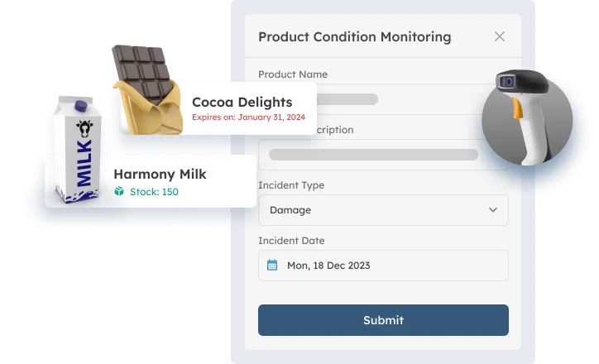The height and width of the screenshot is (364, 599).
Task: Click the barcode scanner image
Action: click(527, 115)
